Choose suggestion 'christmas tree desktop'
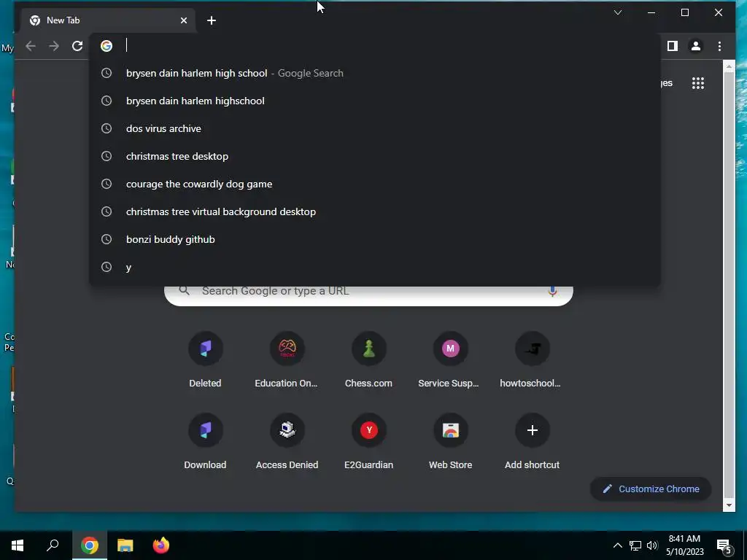The image size is (747, 560). tap(374, 156)
